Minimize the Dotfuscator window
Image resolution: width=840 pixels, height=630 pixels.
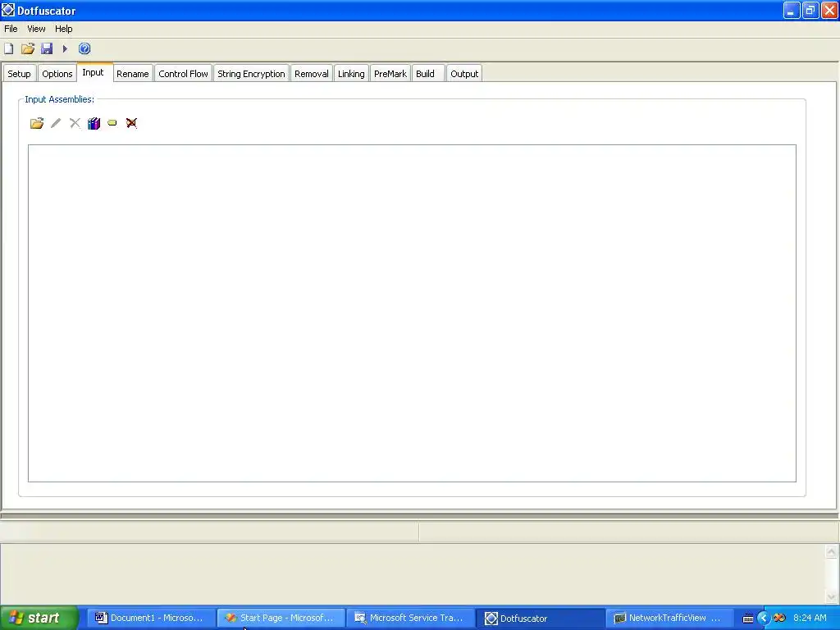[x=792, y=10]
